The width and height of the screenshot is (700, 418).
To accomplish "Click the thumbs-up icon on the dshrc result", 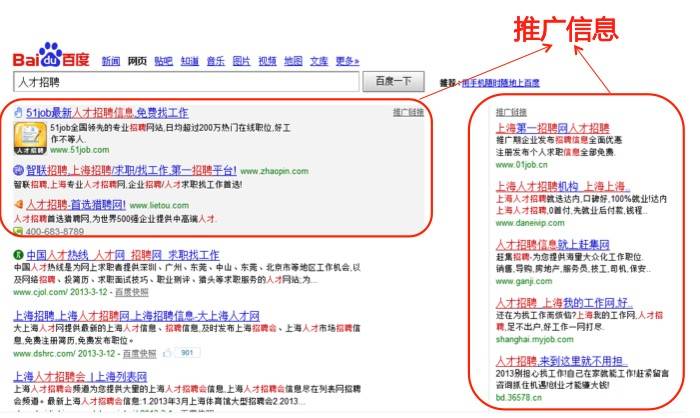I will click(x=167, y=353).
